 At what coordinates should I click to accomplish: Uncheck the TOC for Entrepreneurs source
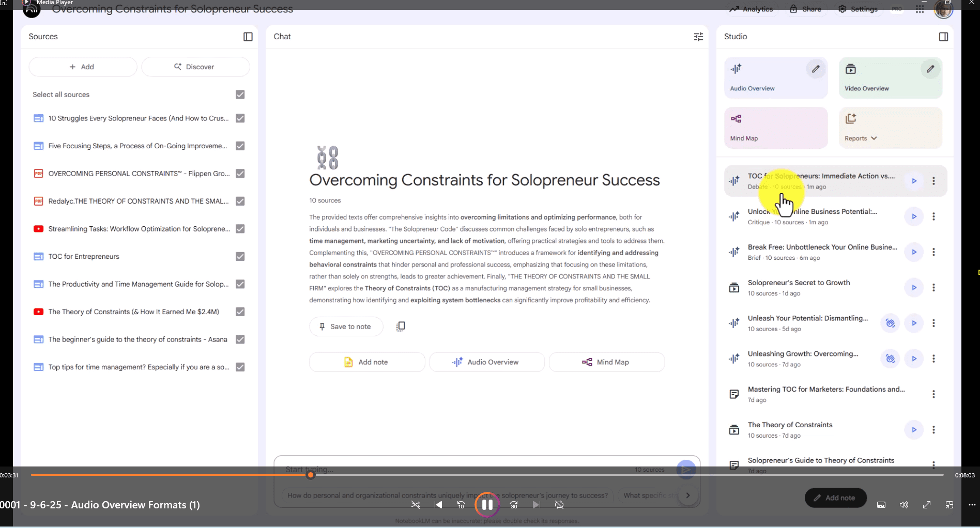tap(240, 257)
